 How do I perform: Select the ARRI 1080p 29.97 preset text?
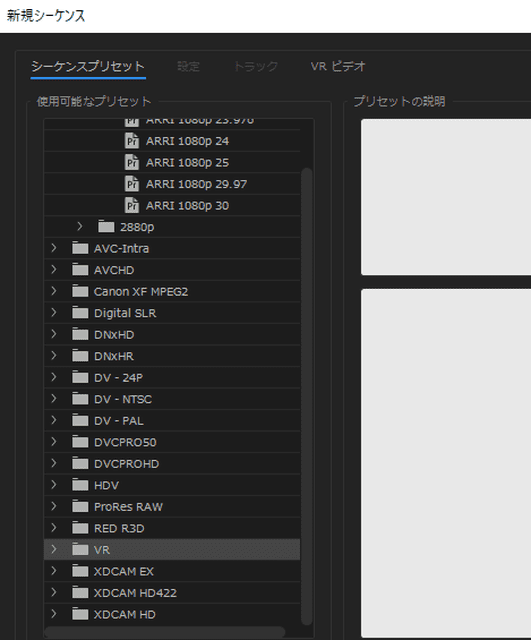(x=196, y=184)
